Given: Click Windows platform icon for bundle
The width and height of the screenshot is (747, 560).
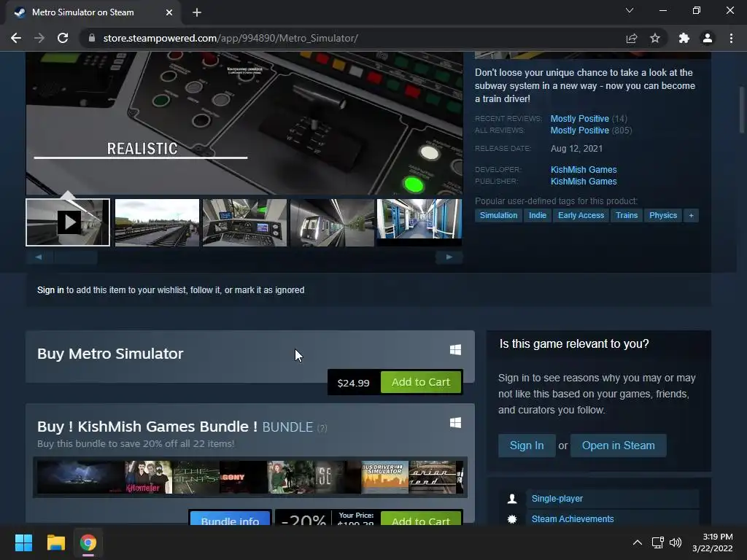Looking at the screenshot, I should coord(455,423).
